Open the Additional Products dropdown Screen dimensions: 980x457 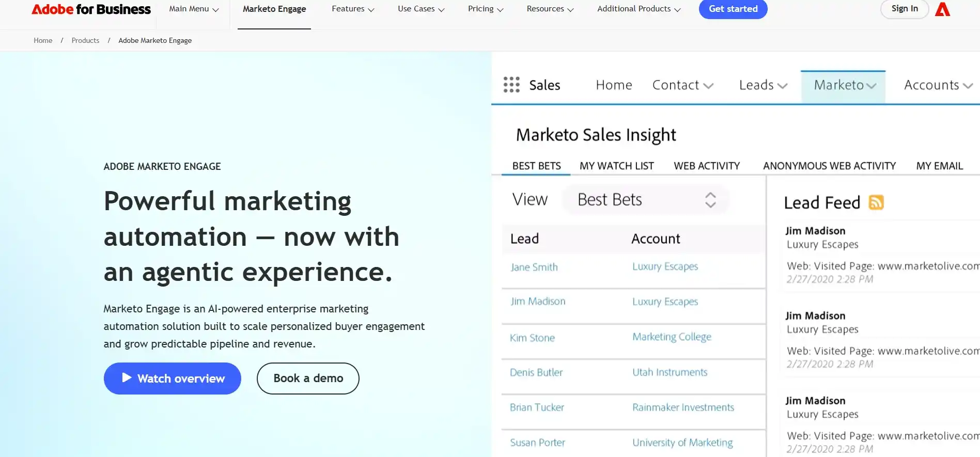coord(639,9)
